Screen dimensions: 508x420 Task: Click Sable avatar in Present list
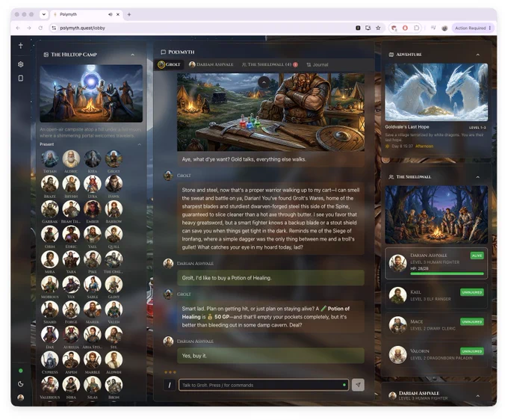tap(93, 284)
